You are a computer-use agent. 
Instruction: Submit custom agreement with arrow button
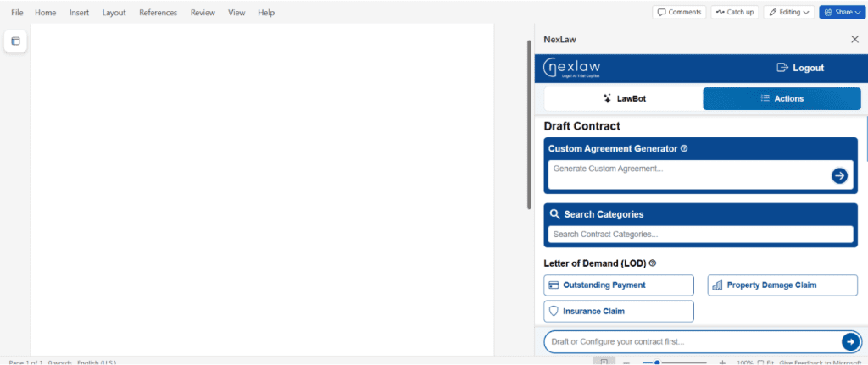point(840,176)
